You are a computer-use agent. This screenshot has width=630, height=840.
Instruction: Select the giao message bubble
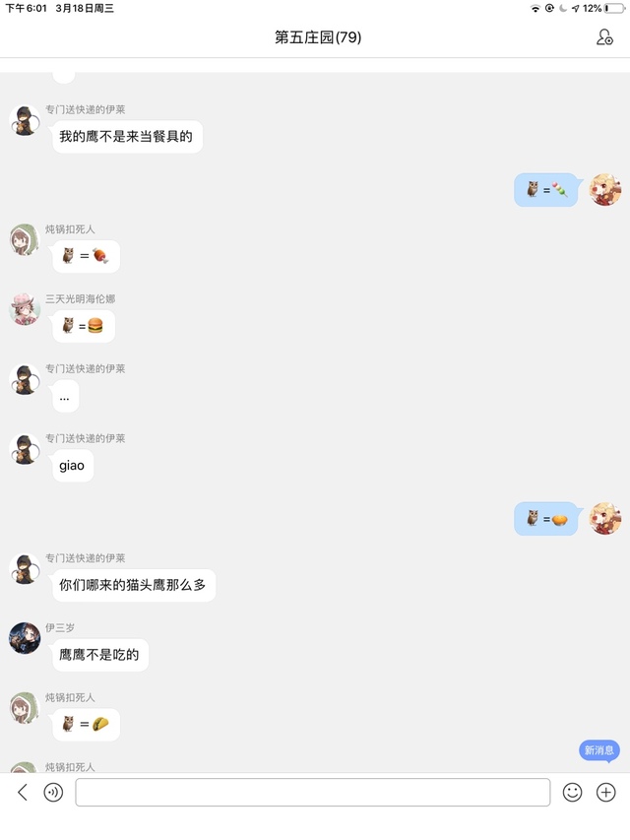tap(73, 466)
